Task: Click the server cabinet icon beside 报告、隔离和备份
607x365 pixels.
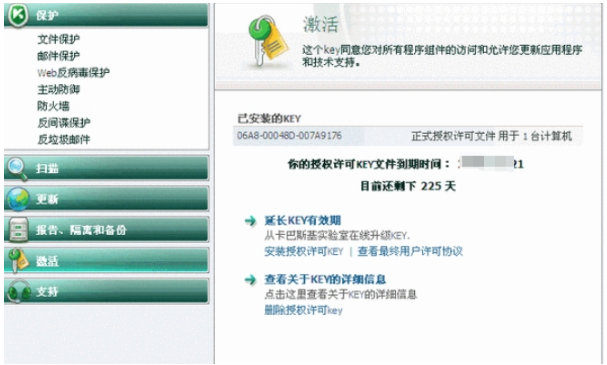Action: click(18, 230)
